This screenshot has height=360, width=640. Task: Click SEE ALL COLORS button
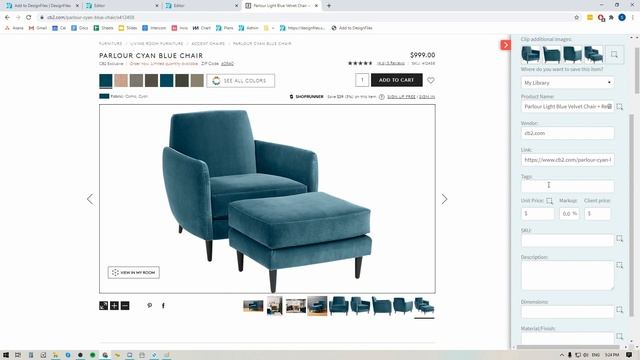[x=240, y=81]
